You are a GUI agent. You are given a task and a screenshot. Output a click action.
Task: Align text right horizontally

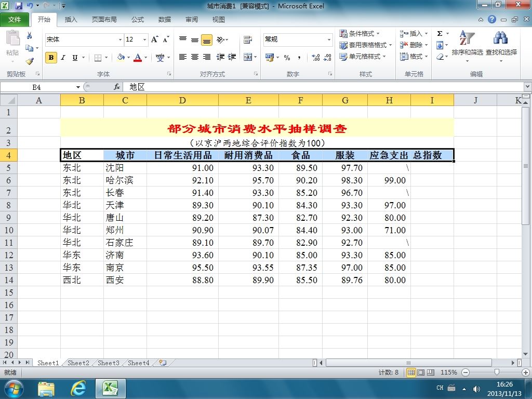(x=207, y=57)
